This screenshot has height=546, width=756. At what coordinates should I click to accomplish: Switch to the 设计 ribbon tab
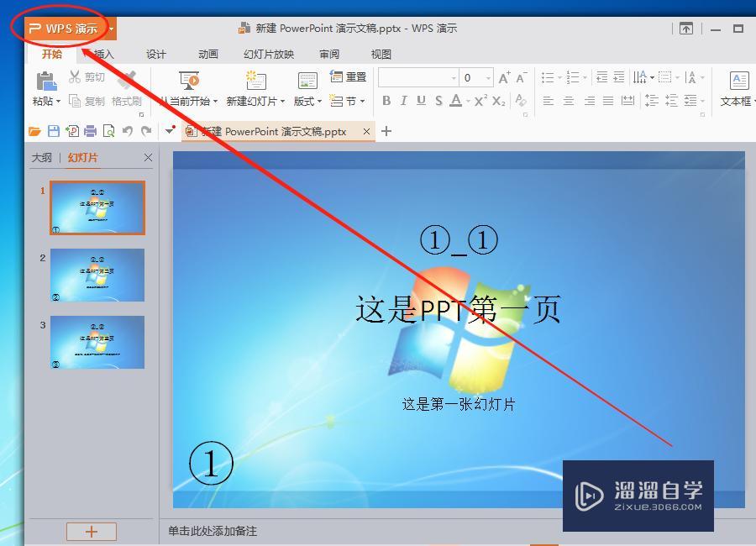[x=156, y=55]
